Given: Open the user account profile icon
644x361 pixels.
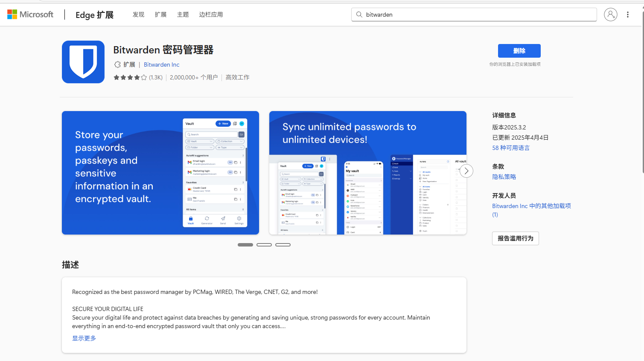Looking at the screenshot, I should pyautogui.click(x=611, y=15).
